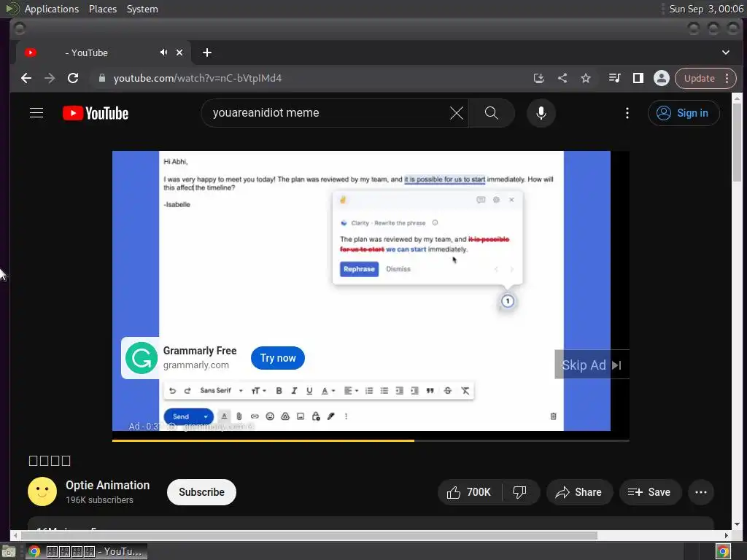Click the scroll down arrow of the page scrollbar

pyautogui.click(x=737, y=524)
